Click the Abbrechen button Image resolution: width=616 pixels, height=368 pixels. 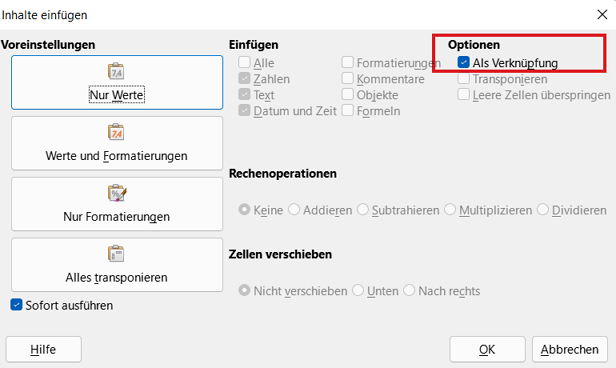point(570,349)
